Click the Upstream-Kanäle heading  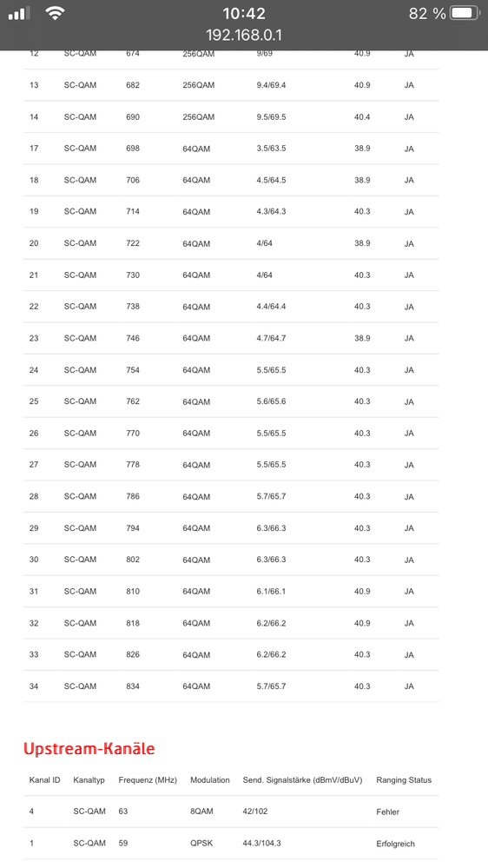point(89,748)
